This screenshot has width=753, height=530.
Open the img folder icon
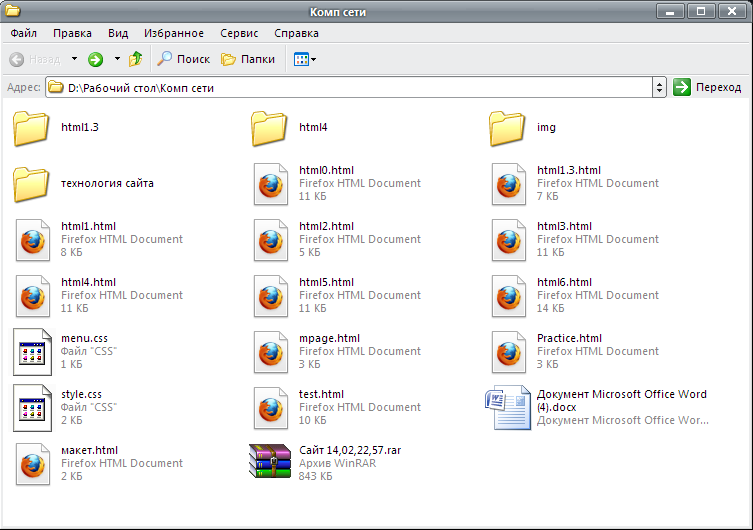[507, 128]
